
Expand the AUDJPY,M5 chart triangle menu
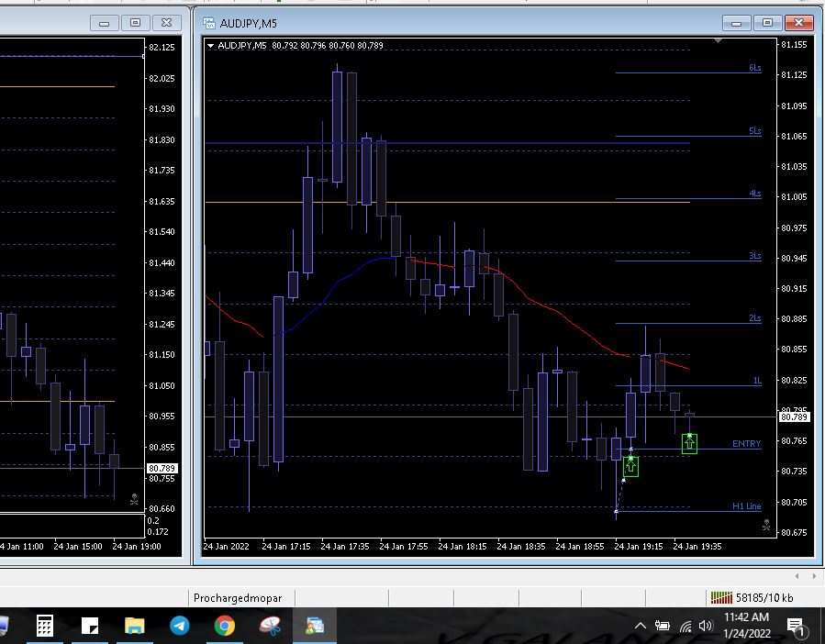point(211,45)
